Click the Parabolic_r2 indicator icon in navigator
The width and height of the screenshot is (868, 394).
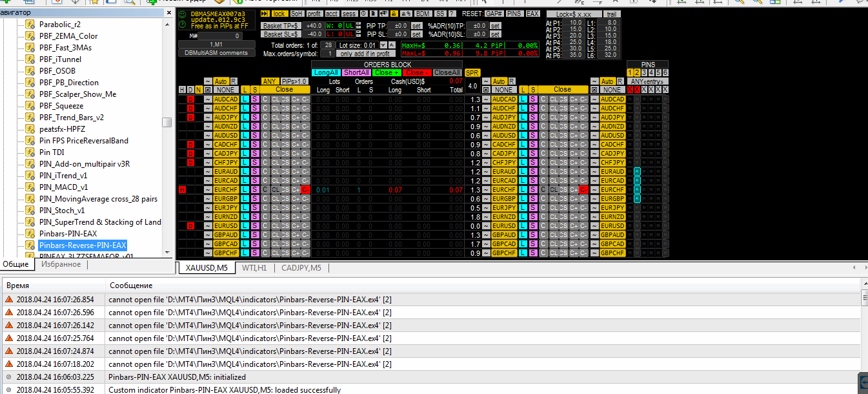[x=30, y=25]
